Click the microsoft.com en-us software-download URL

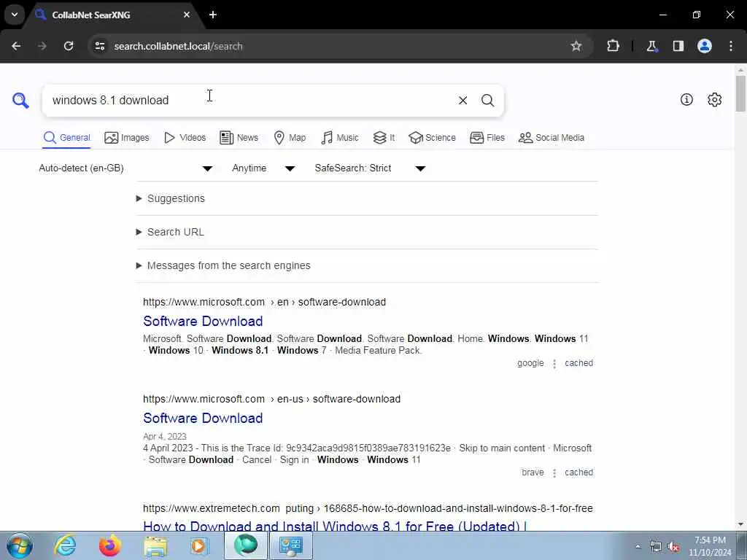tap(271, 399)
